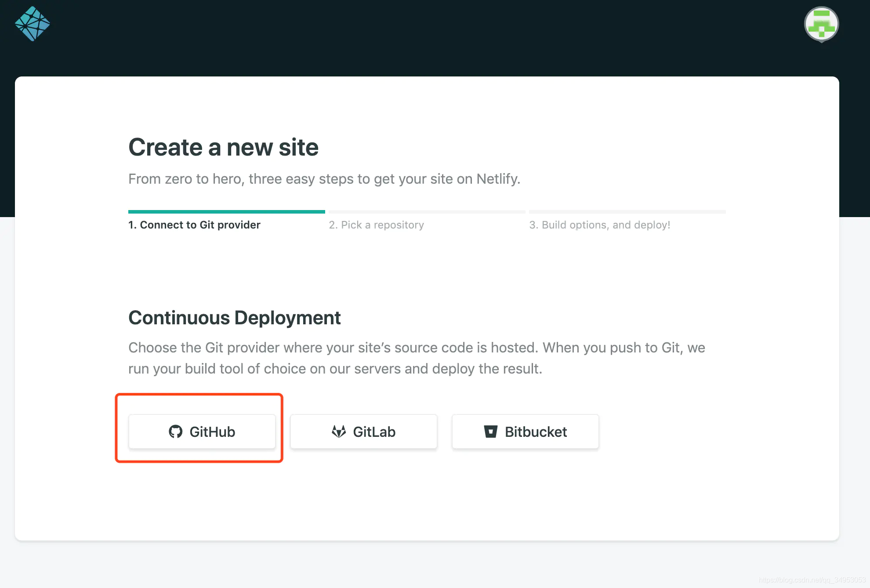Click the GitLab fox icon
Image resolution: width=870 pixels, height=588 pixels.
point(339,432)
